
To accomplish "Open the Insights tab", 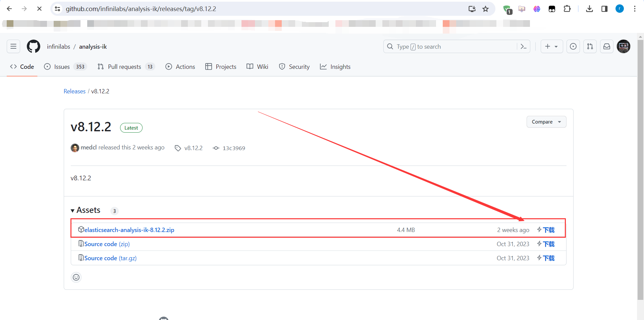I will [335, 66].
